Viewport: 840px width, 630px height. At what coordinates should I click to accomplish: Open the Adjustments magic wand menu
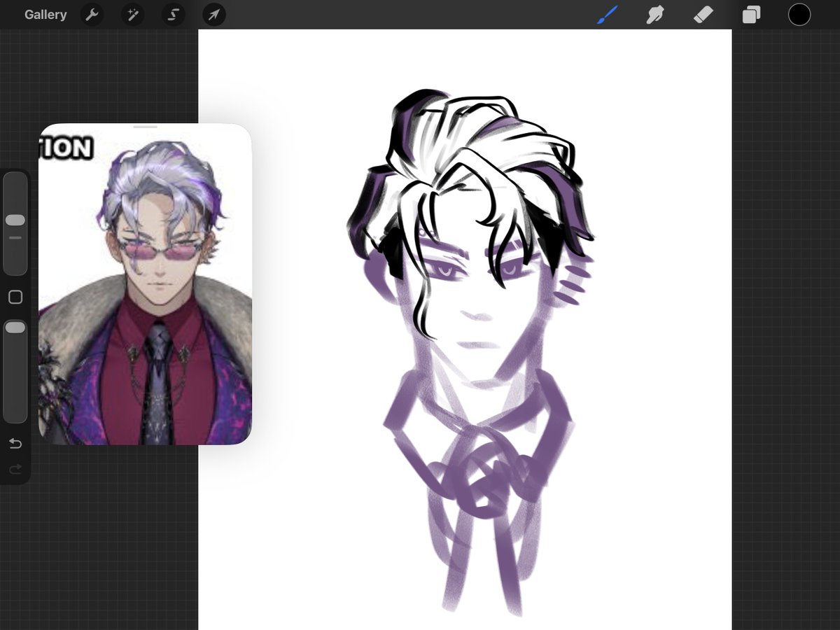pyautogui.click(x=132, y=15)
